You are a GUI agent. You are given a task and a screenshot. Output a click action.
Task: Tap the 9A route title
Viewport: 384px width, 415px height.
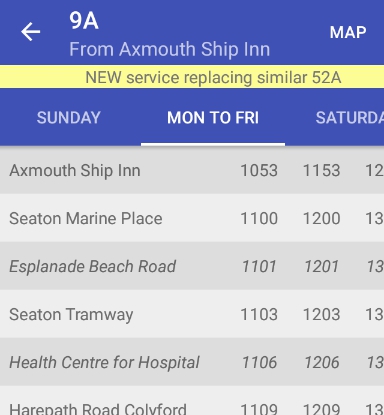84,21
